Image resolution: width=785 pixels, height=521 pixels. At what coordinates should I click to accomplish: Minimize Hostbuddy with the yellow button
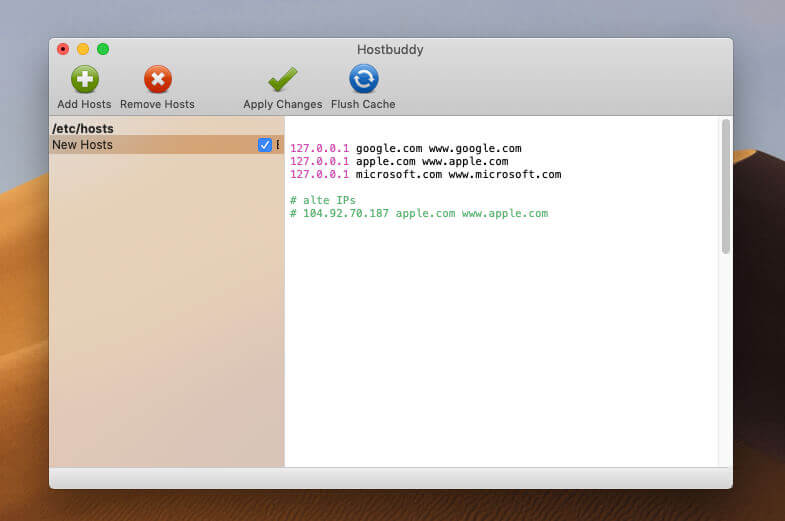pyautogui.click(x=83, y=49)
